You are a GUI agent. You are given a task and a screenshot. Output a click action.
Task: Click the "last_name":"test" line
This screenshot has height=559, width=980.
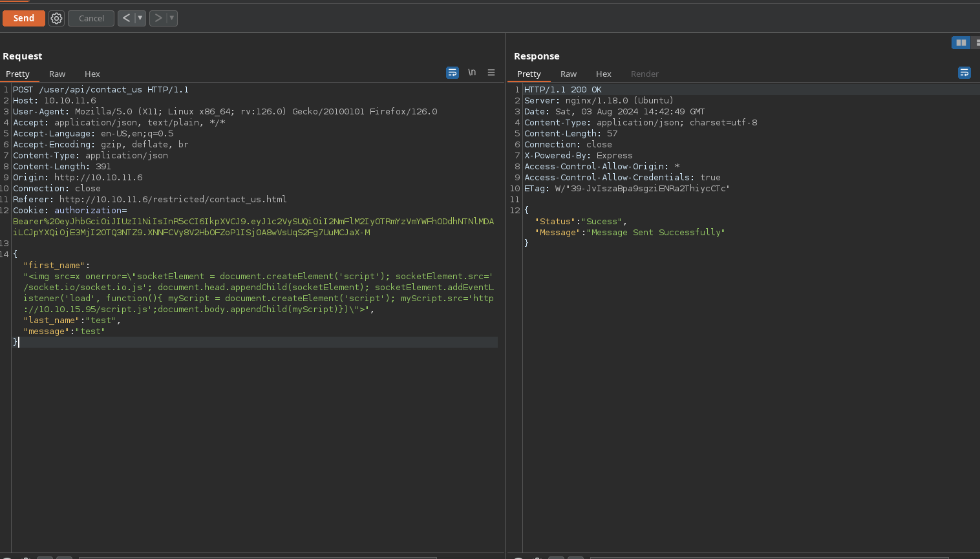coord(71,320)
